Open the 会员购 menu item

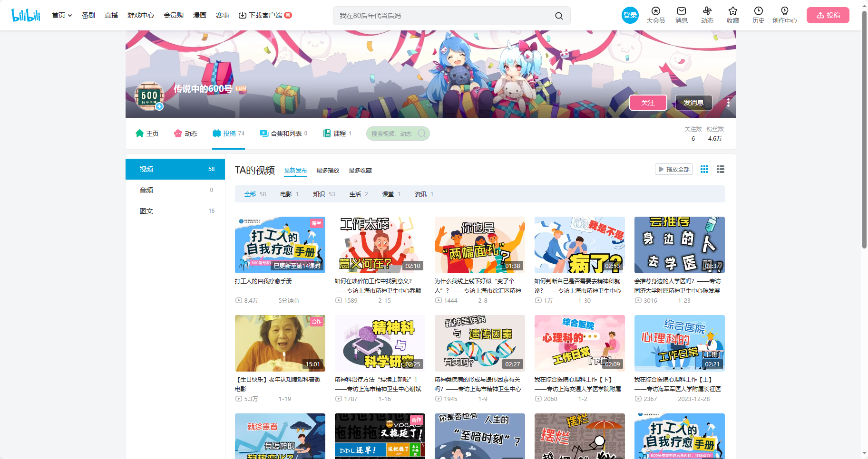point(174,15)
